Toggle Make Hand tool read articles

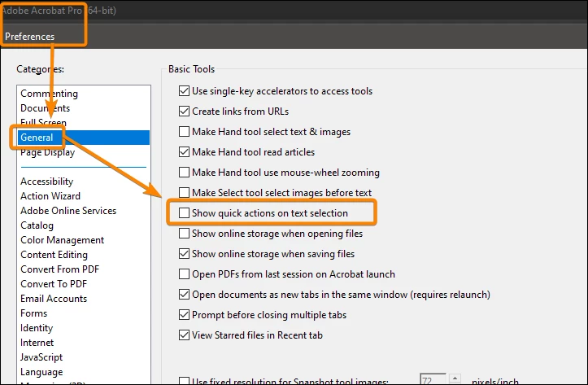184,151
